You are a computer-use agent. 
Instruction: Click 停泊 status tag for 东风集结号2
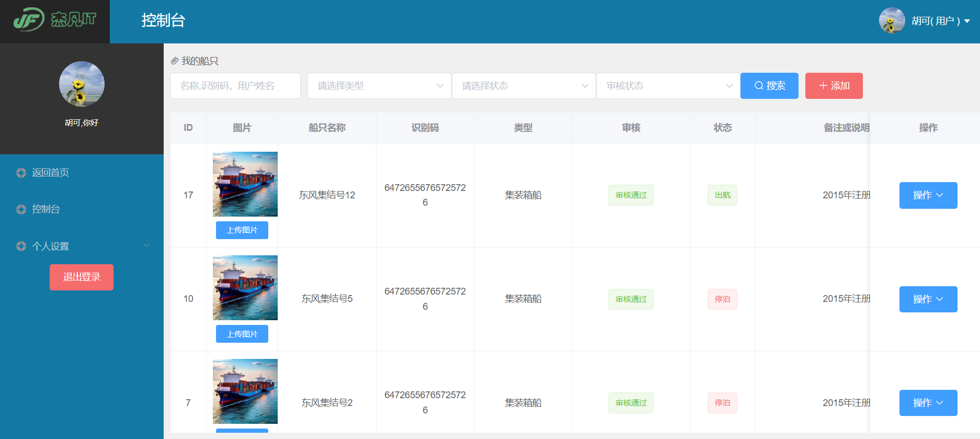(722, 403)
